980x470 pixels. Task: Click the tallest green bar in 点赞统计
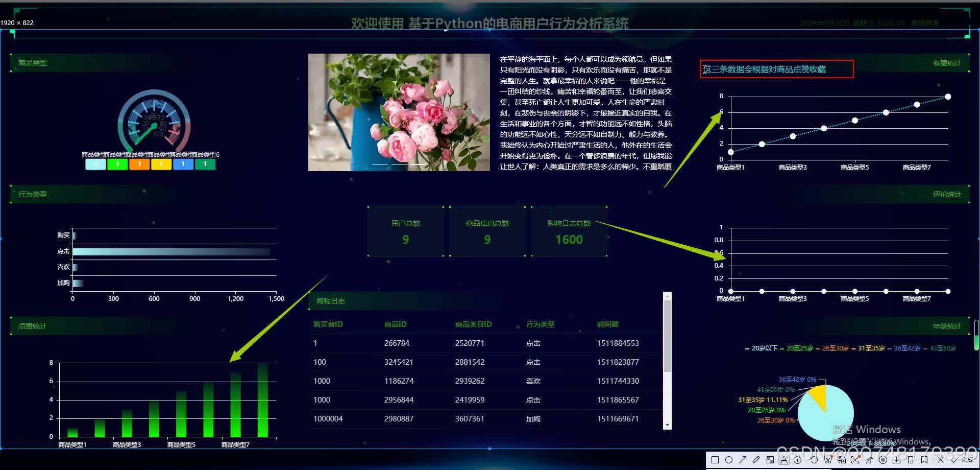coord(263,401)
